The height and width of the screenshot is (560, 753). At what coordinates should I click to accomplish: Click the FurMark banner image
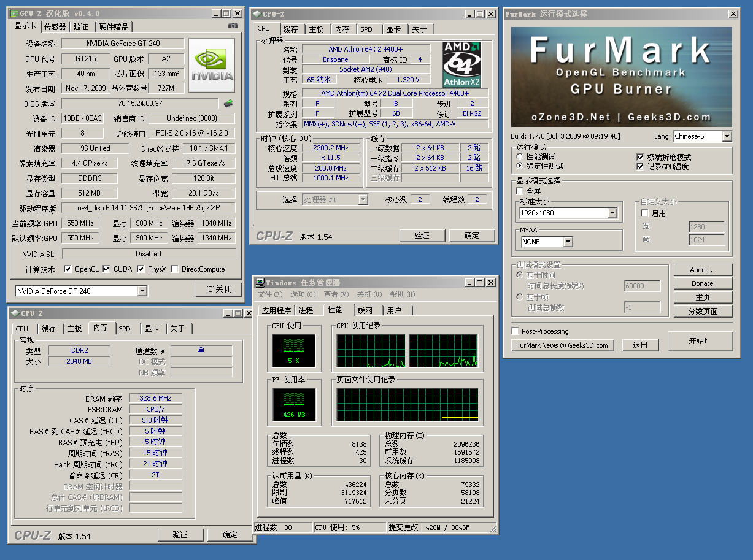point(621,77)
